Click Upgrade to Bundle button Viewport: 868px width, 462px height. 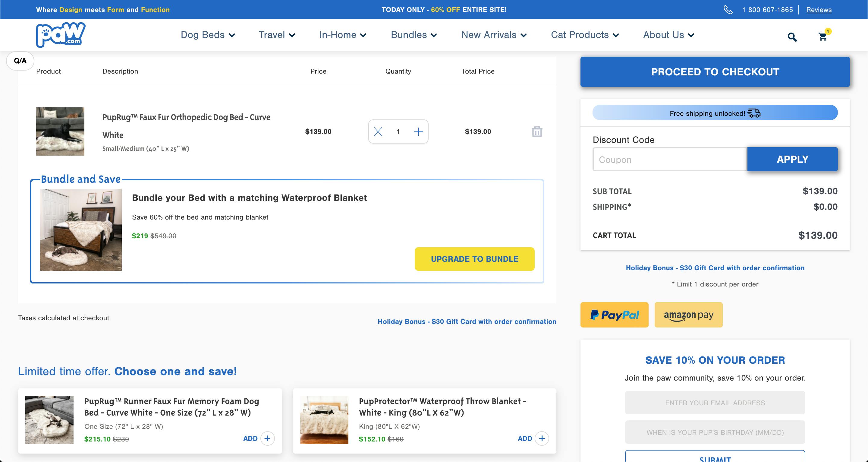click(x=474, y=259)
